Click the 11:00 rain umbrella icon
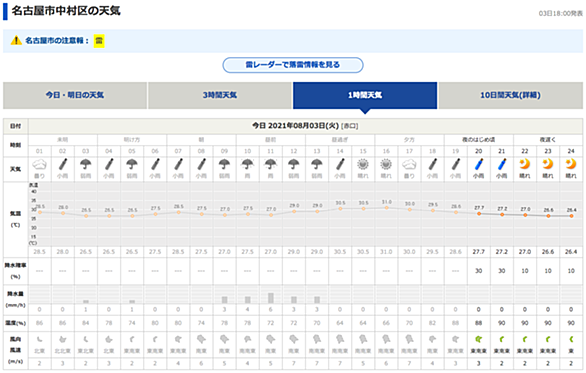Image resolution: width=586 pixels, height=373 pixels. click(271, 164)
